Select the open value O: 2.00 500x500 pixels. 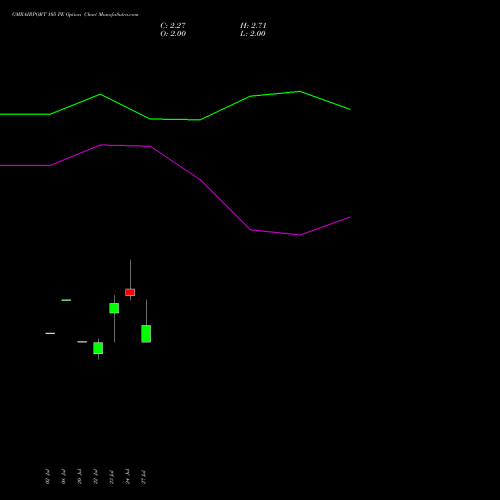[x=173, y=34]
